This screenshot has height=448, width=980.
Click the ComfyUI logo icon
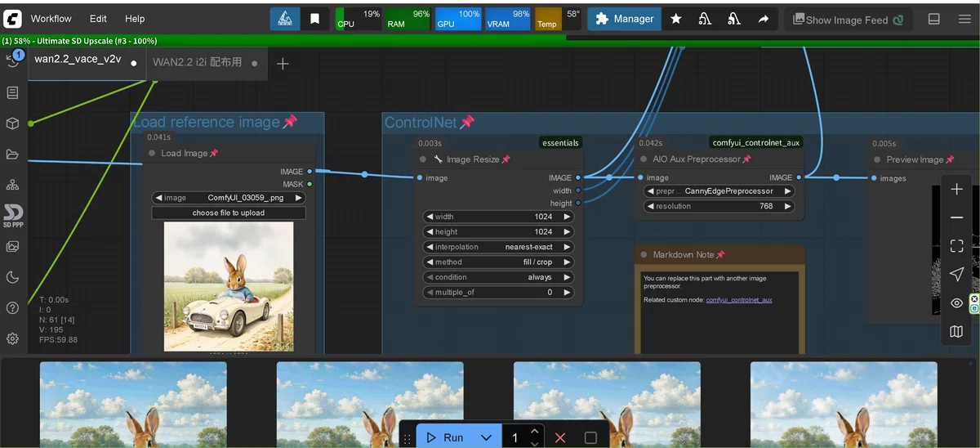tap(11, 18)
